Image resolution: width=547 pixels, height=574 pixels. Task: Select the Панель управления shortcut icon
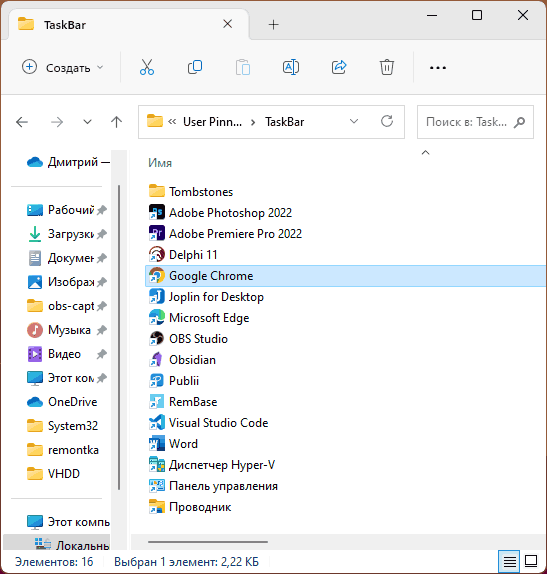[x=157, y=486]
